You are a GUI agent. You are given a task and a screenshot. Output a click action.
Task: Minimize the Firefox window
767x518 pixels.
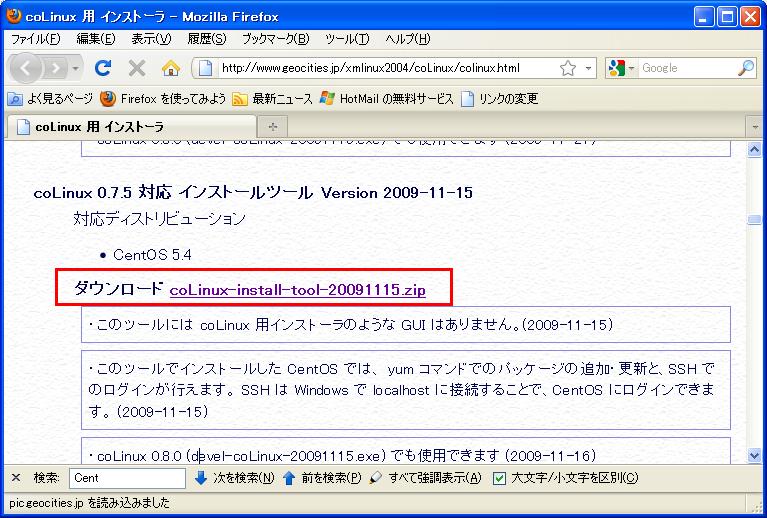[x=703, y=17]
